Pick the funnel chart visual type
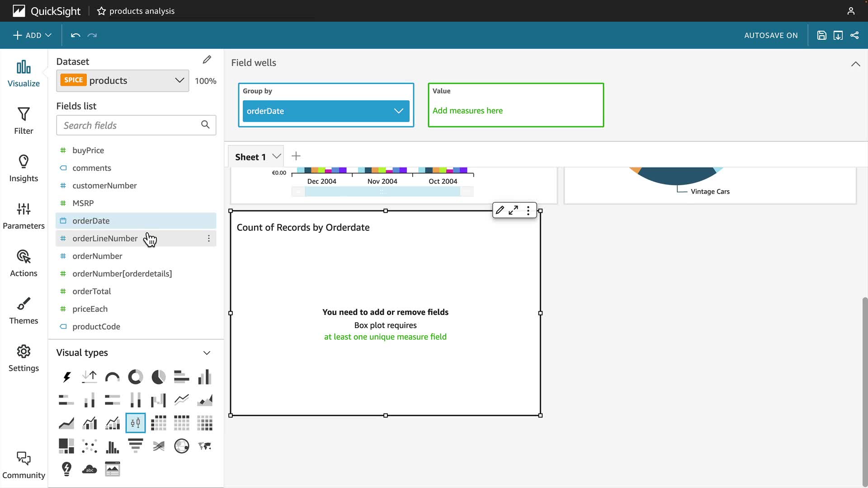This screenshot has width=868, height=488. (x=135, y=446)
